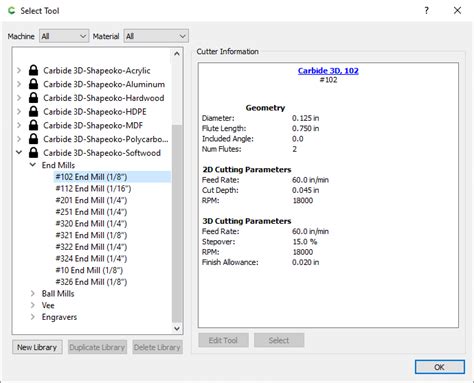The height and width of the screenshot is (383, 474).
Task: Click the tool list scroll down arrow
Action: (177, 328)
